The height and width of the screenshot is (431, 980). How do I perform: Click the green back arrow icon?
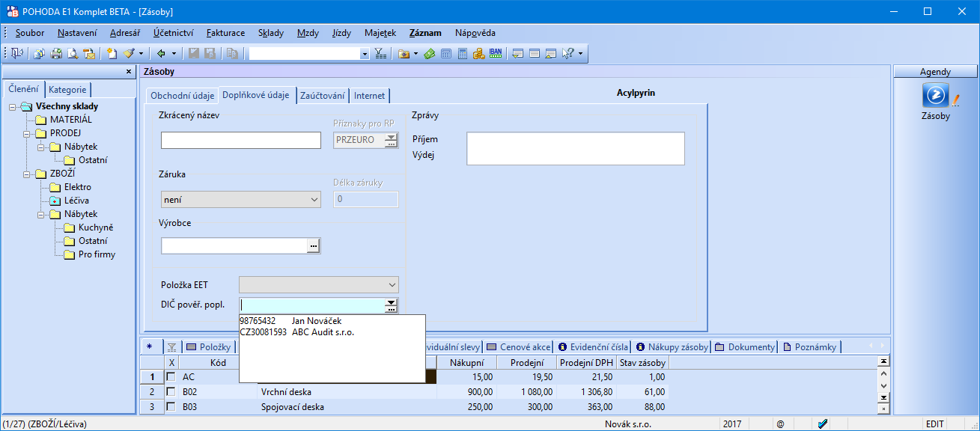coord(161,54)
